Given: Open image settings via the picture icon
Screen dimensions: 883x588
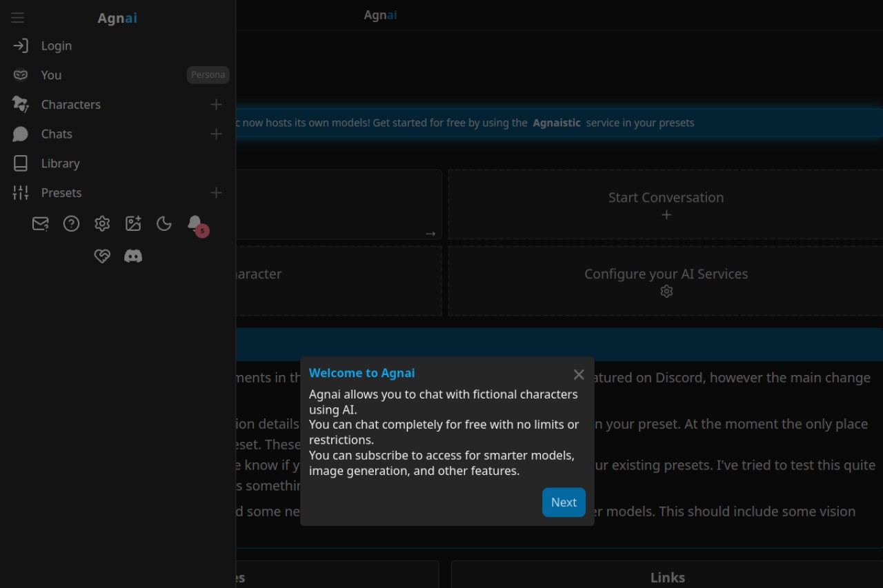Looking at the screenshot, I should click(133, 223).
